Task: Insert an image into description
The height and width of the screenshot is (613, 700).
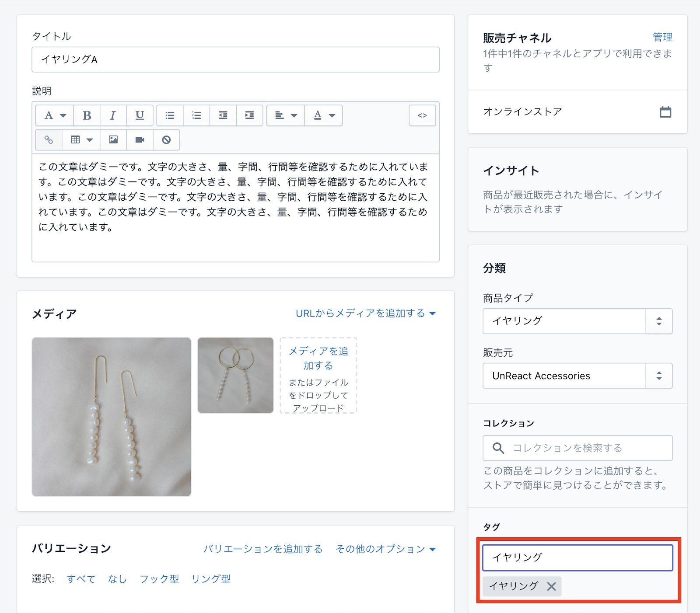Action: (113, 140)
